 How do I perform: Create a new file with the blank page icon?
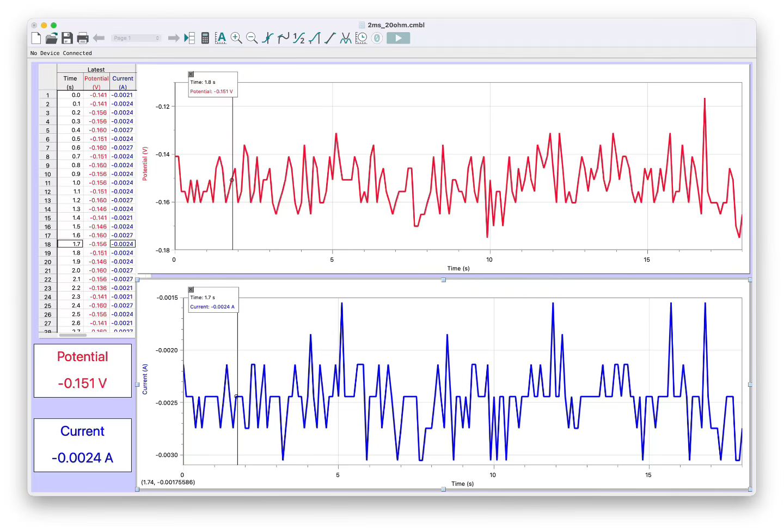36,38
